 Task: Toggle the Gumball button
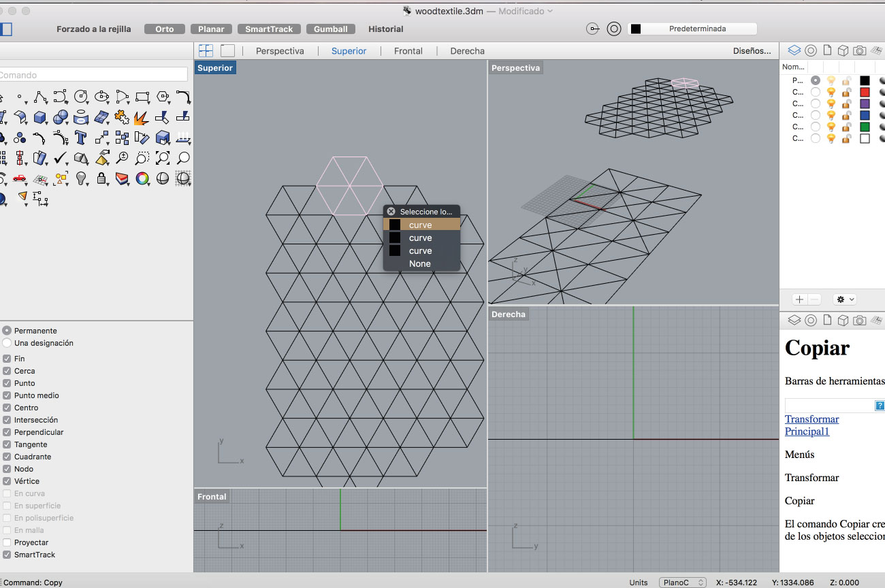pos(331,29)
